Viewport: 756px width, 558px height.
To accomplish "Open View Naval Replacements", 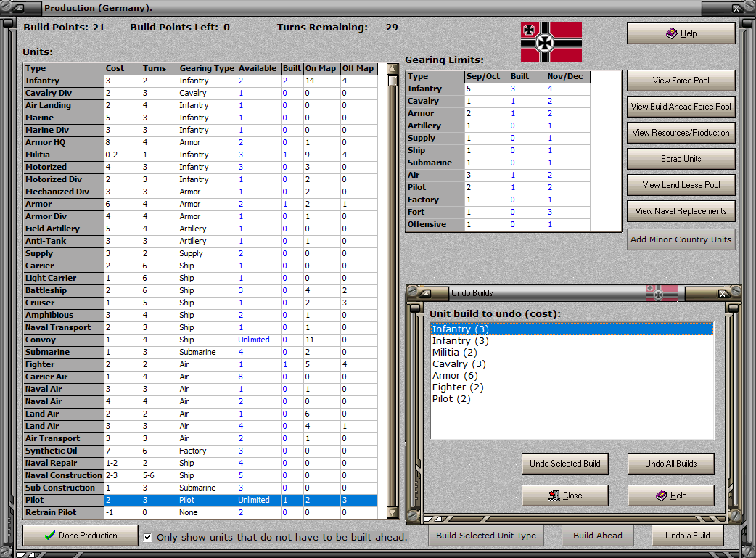I will [x=681, y=210].
